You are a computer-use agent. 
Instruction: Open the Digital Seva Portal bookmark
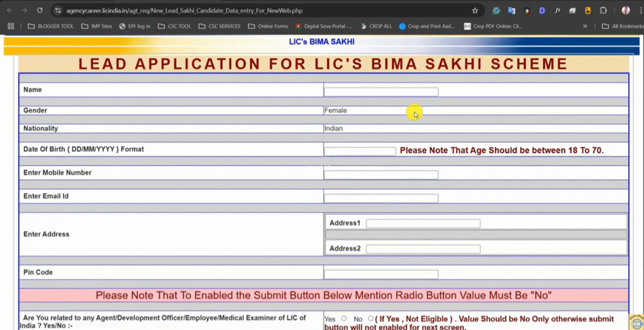point(323,26)
